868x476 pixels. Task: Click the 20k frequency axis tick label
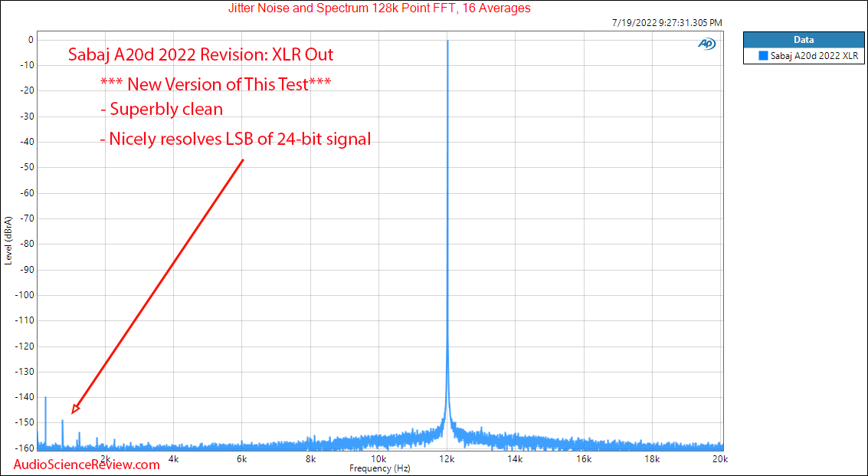(720, 459)
